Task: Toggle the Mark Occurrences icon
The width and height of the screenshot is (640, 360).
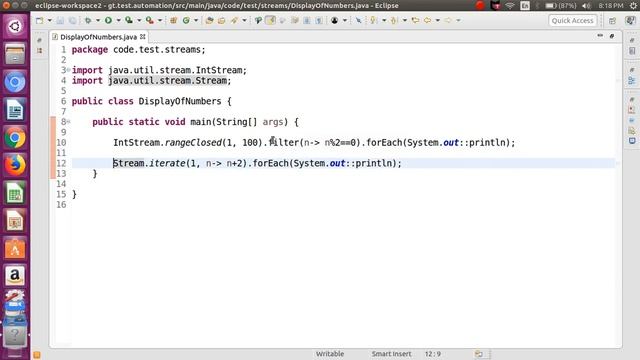Action: [271, 20]
